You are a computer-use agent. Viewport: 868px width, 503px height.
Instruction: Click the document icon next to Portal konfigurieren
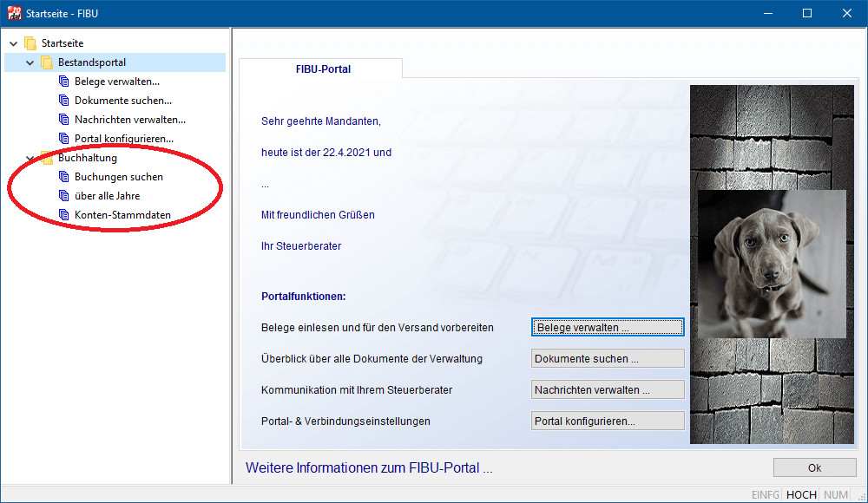63,139
